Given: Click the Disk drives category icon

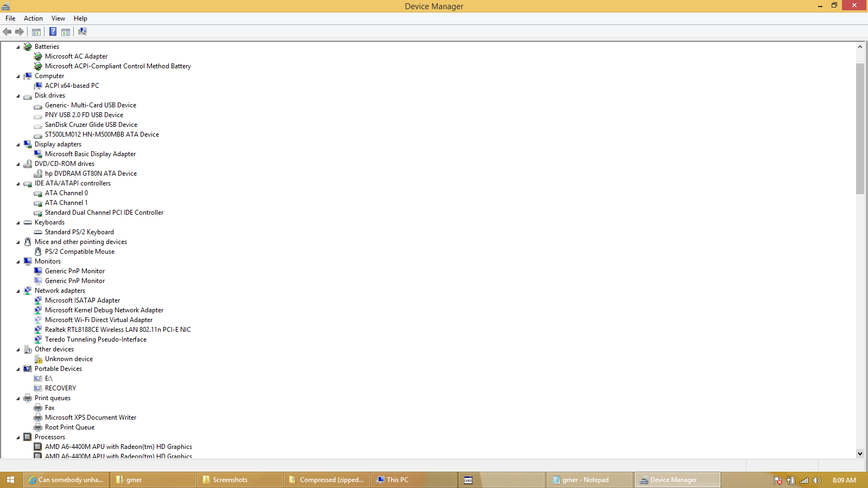Looking at the screenshot, I should pyautogui.click(x=28, y=96).
